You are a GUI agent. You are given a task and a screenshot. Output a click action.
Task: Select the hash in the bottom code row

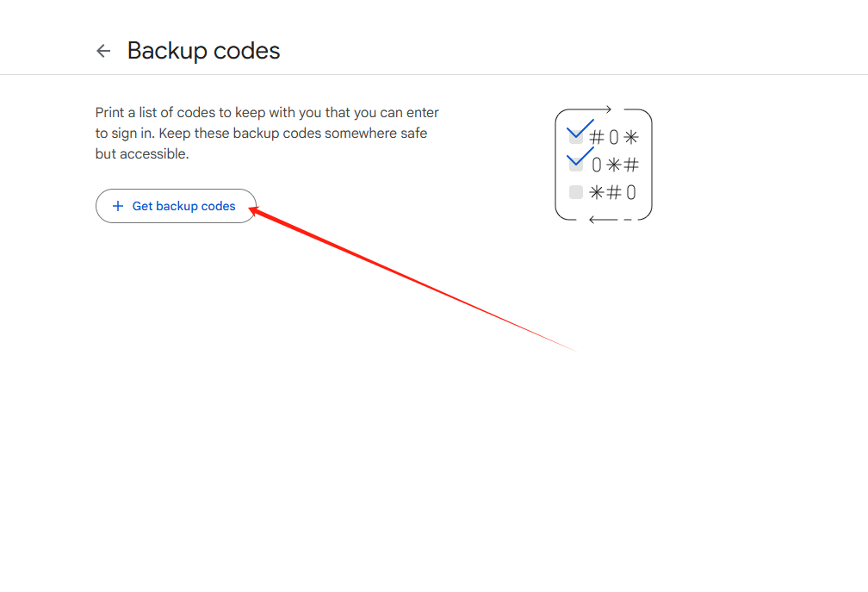point(614,193)
